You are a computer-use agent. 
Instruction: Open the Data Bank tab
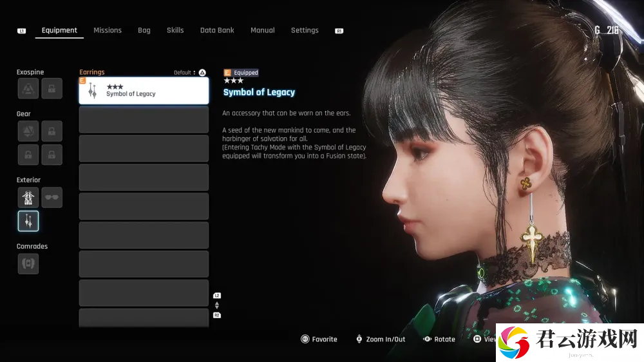(x=217, y=30)
